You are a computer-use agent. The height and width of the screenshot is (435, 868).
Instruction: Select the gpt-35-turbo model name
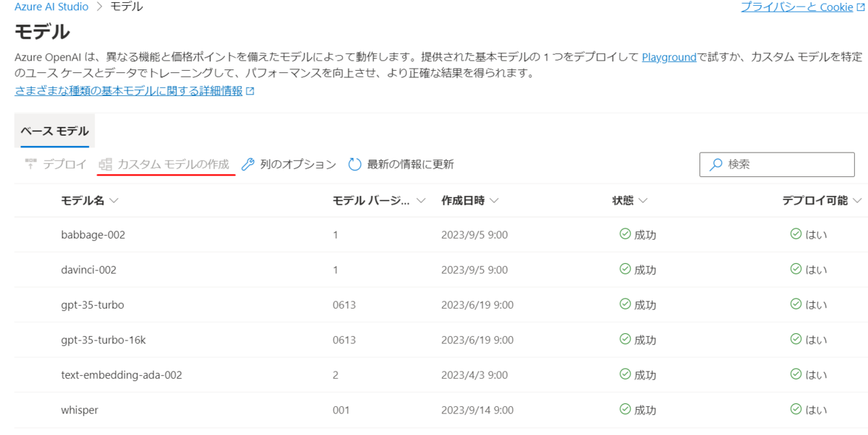coord(93,305)
